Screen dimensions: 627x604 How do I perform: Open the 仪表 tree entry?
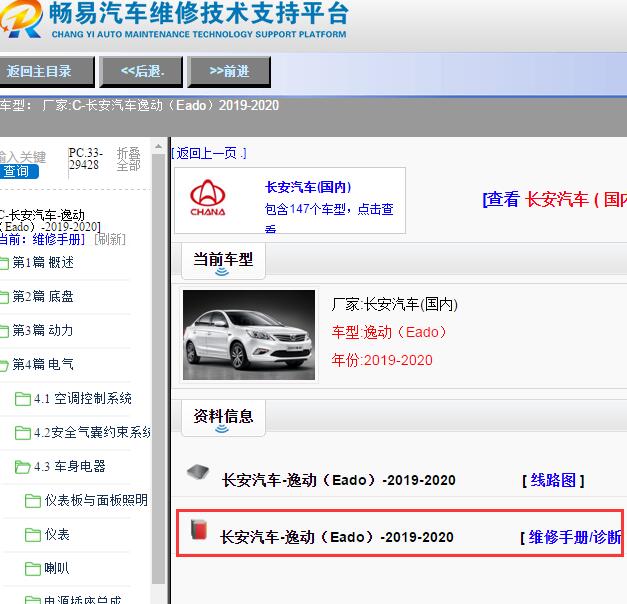pos(57,534)
